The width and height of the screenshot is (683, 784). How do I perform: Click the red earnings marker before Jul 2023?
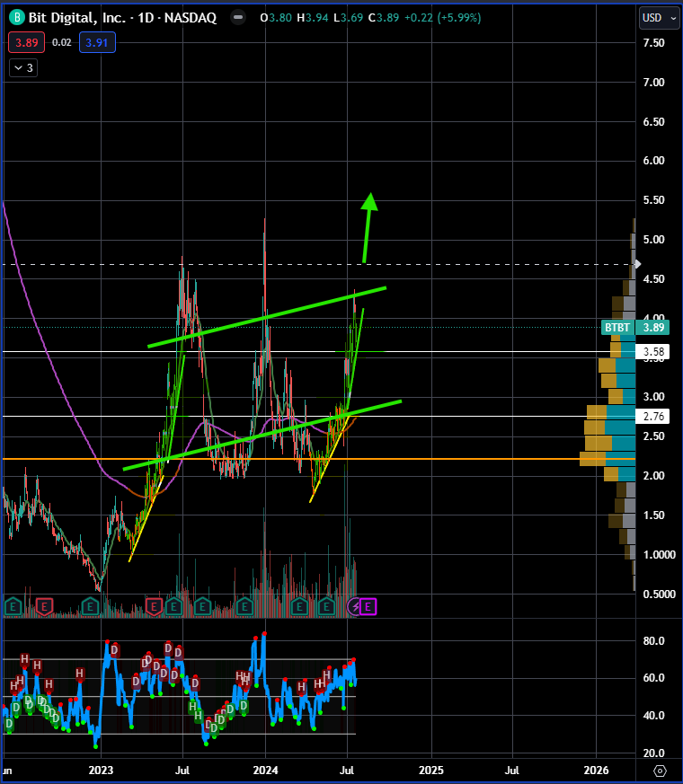(x=154, y=607)
